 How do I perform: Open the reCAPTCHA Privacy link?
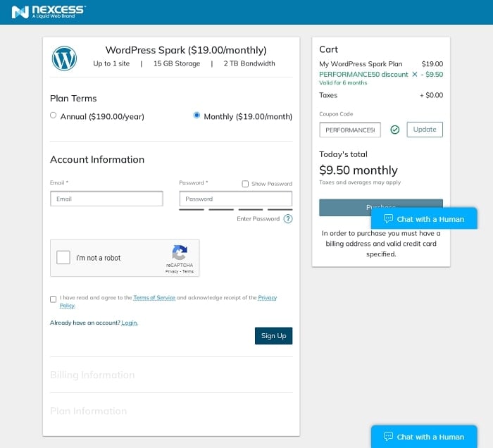pos(172,271)
